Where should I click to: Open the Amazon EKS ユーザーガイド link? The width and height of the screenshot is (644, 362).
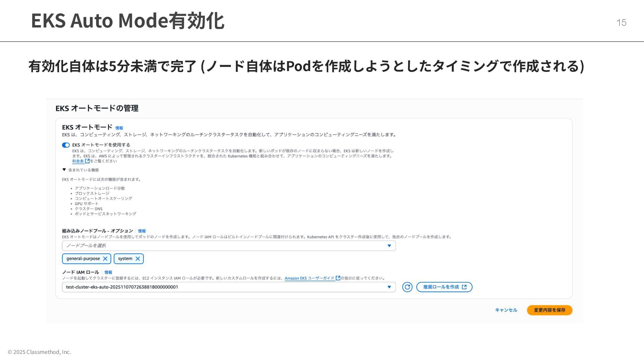[309, 278]
